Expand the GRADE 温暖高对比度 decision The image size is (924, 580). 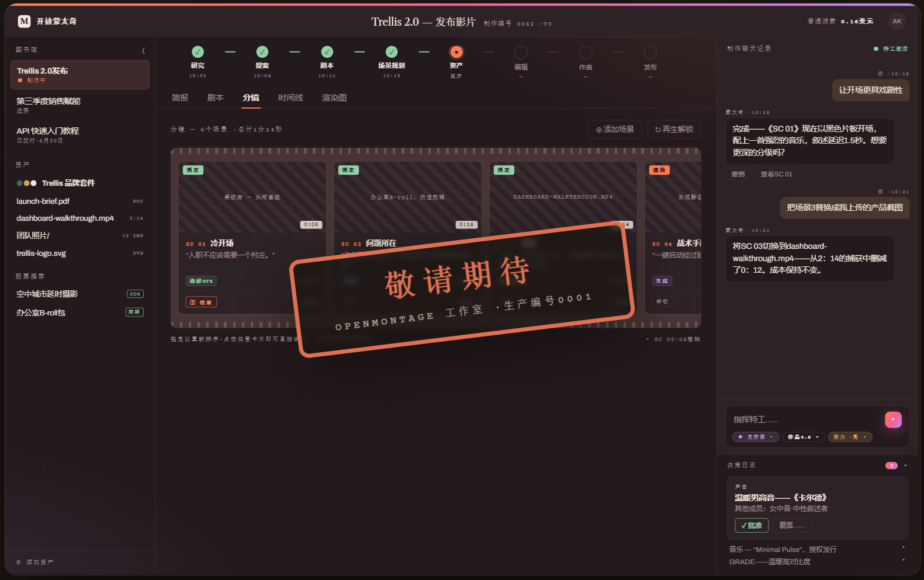coord(817,562)
